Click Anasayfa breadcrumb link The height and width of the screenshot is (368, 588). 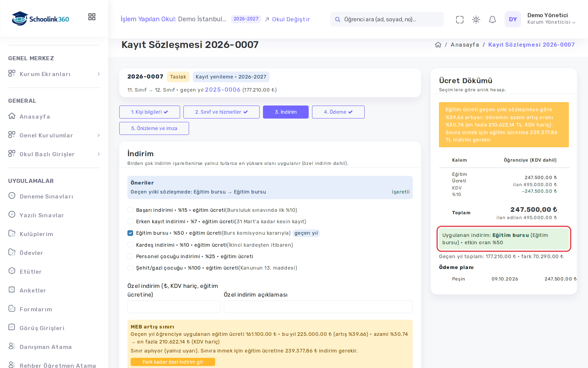[x=465, y=45]
